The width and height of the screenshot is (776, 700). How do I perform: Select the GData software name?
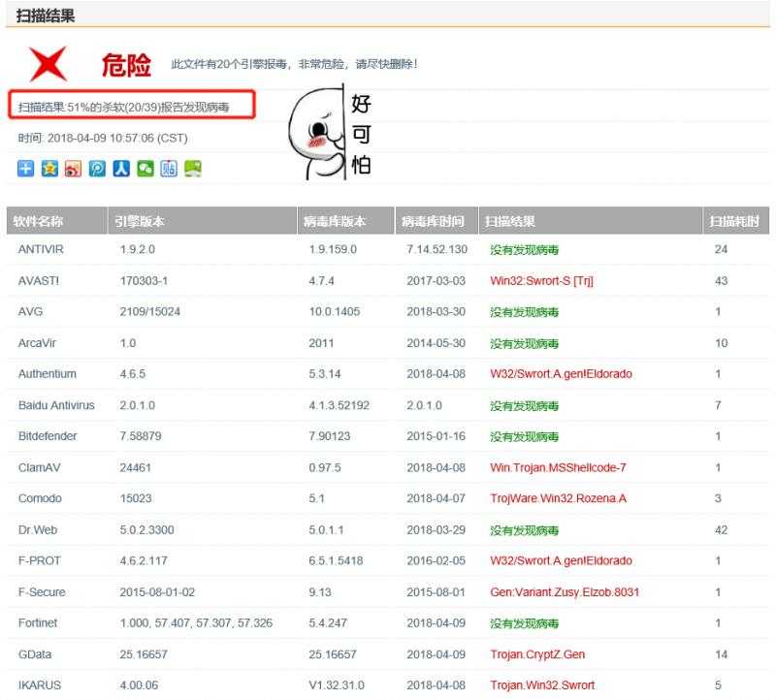pos(35,654)
